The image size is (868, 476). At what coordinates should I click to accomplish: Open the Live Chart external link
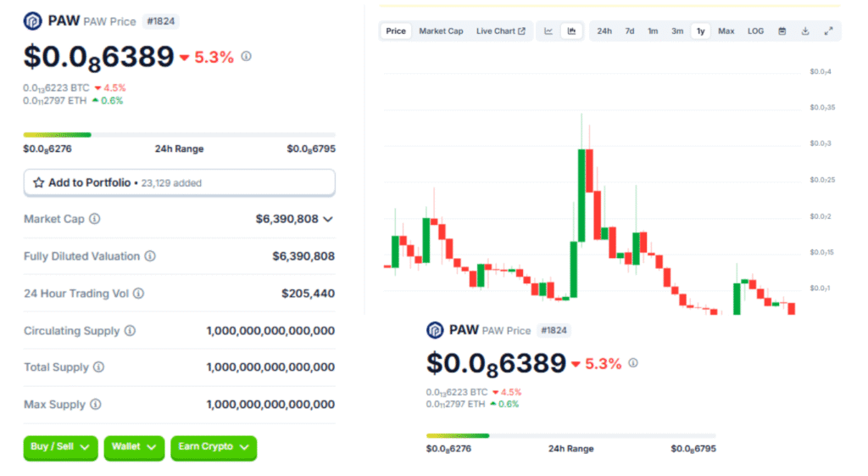(x=500, y=31)
